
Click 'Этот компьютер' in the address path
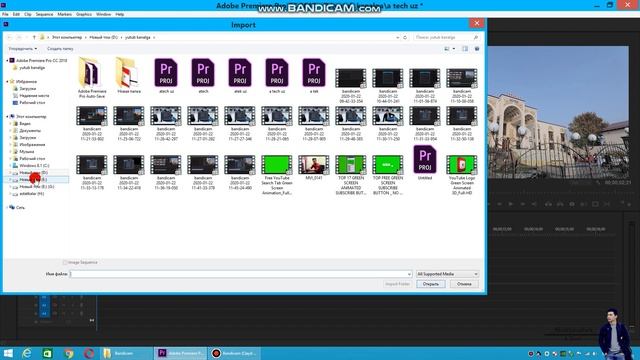coord(67,37)
